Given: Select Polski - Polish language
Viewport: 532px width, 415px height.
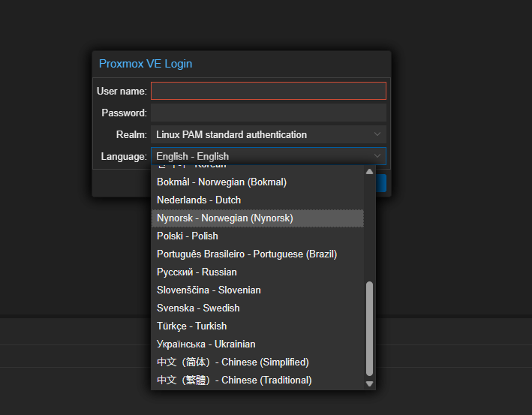Looking at the screenshot, I should 257,236.
